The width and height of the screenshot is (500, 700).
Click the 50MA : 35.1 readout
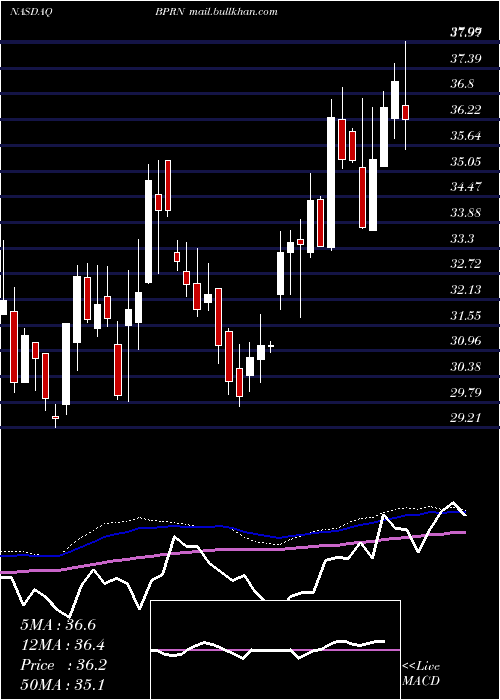pos(62,685)
